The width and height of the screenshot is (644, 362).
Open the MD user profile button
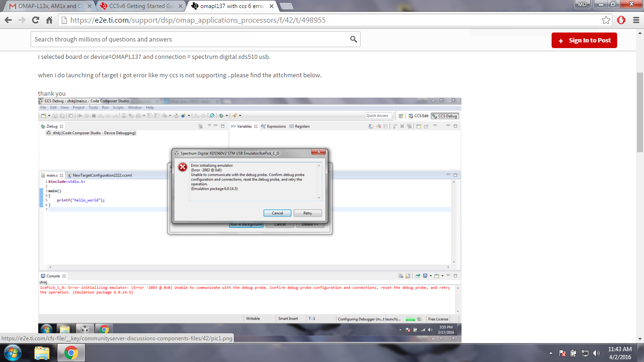click(582, 4)
